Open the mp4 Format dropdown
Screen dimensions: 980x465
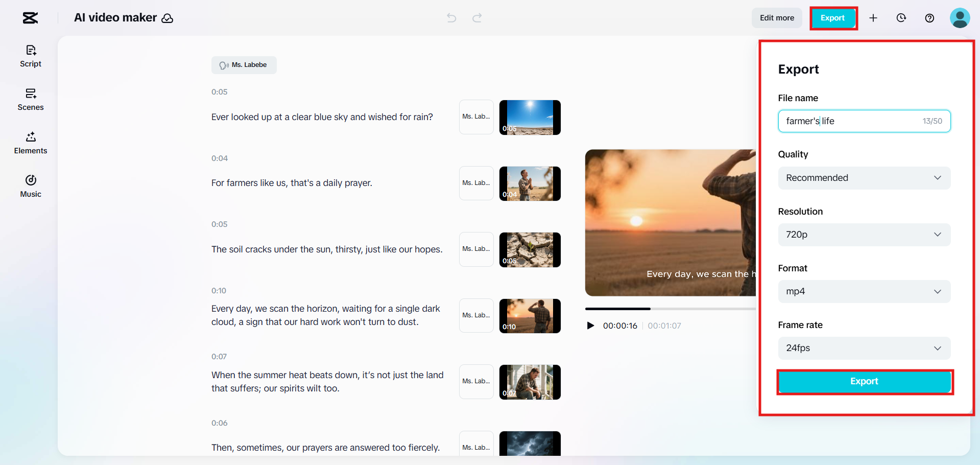864,291
